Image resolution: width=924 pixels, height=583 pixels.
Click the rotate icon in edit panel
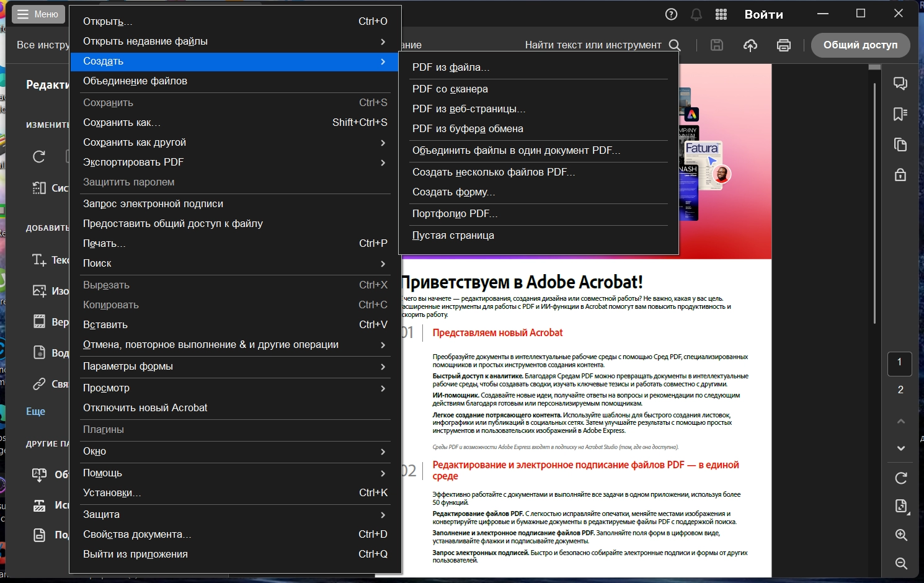39,156
